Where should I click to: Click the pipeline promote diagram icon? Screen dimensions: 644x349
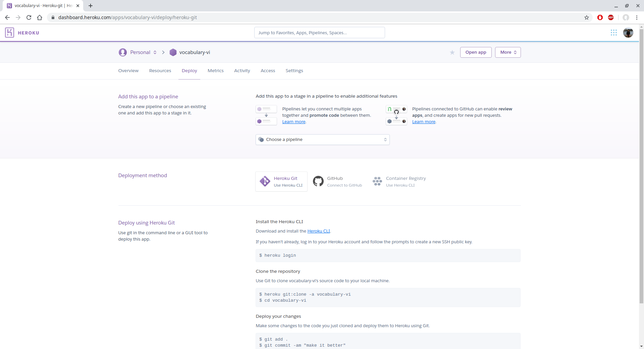coord(266,115)
